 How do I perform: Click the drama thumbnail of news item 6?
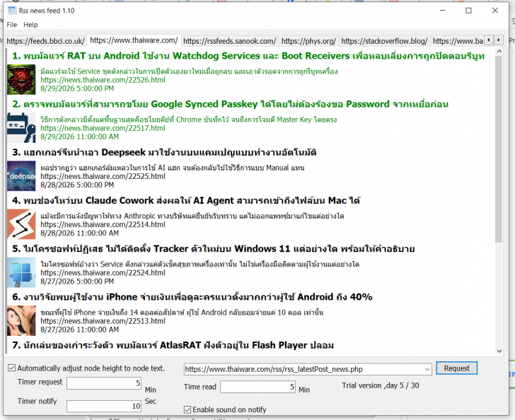tap(21, 321)
